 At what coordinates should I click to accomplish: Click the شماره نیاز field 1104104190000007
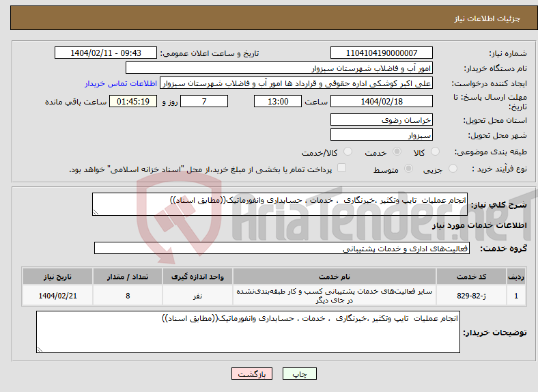click(381, 53)
